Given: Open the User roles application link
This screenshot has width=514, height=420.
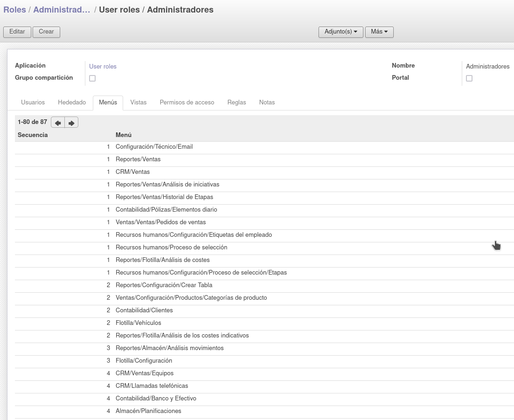Looking at the screenshot, I should tap(103, 67).
